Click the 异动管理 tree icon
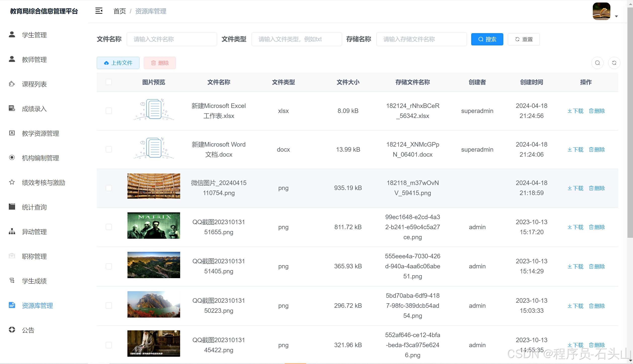 click(x=12, y=231)
